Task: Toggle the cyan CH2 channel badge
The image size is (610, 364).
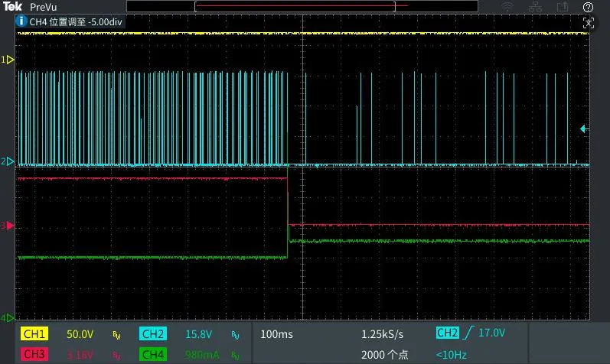Action: tap(153, 333)
